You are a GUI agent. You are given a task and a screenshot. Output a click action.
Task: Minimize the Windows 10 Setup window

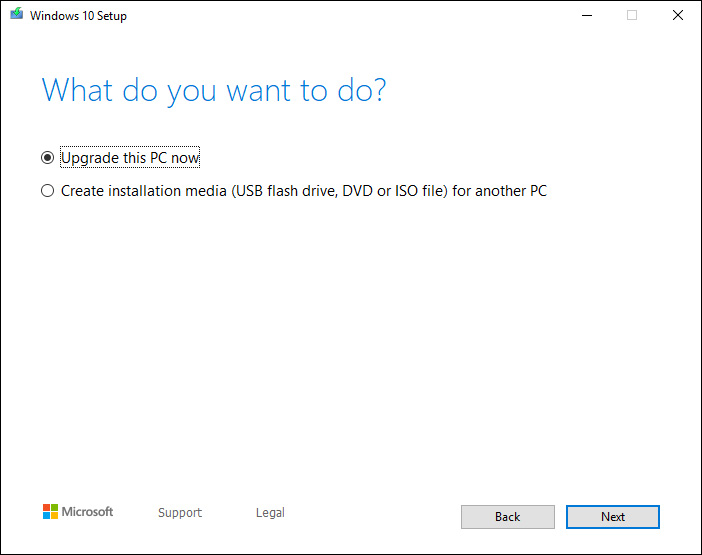pos(587,15)
